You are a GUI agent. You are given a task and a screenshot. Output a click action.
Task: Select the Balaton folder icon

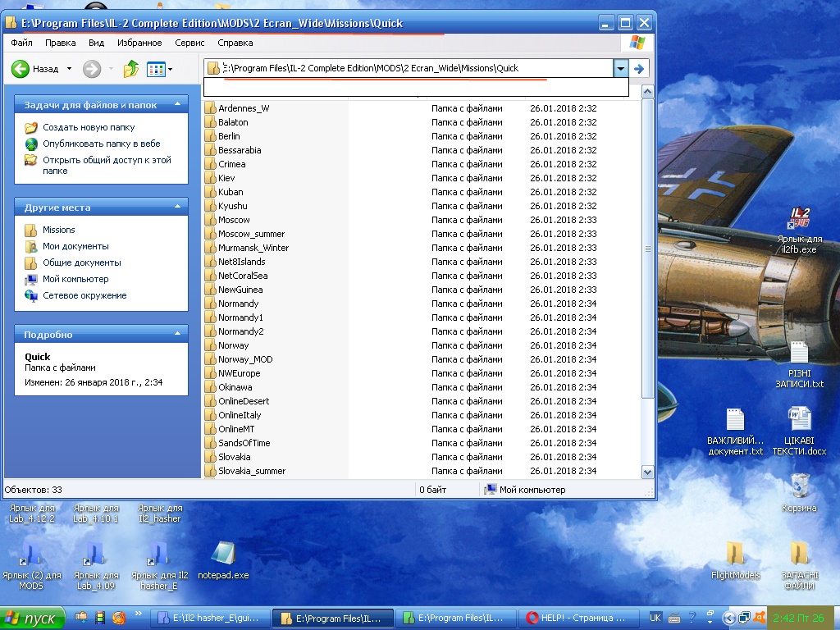(210, 121)
